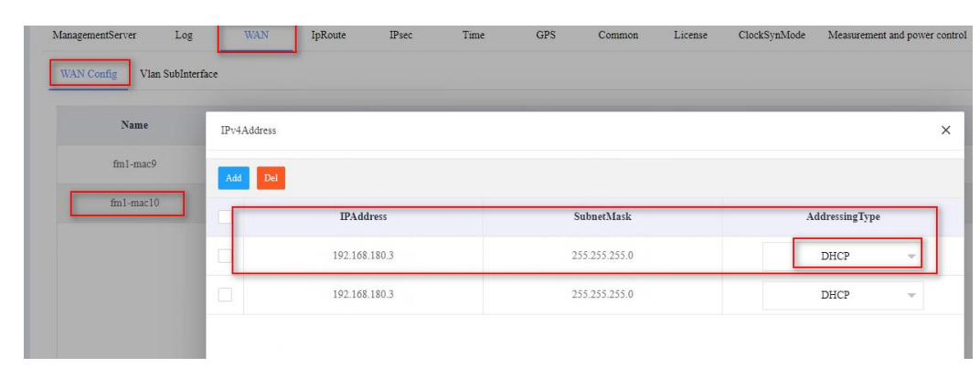The image size is (980, 378).
Task: Close the IPv4Address dialog
Action: click(944, 131)
